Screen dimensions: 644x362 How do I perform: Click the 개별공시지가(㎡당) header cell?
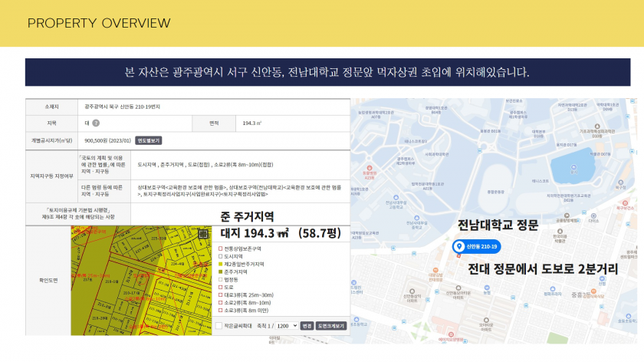coord(52,140)
